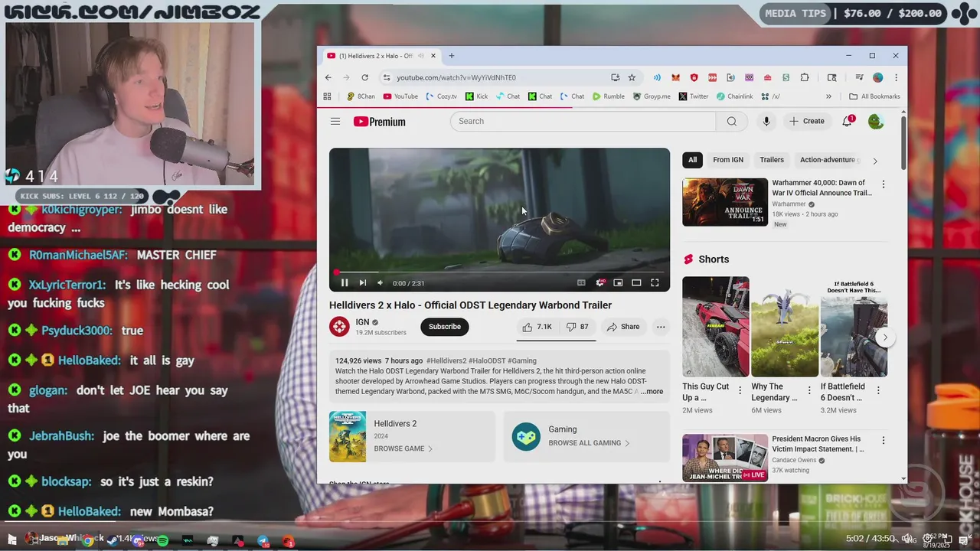The image size is (980, 551).
Task: Focus the YouTube search field
Action: (583, 121)
